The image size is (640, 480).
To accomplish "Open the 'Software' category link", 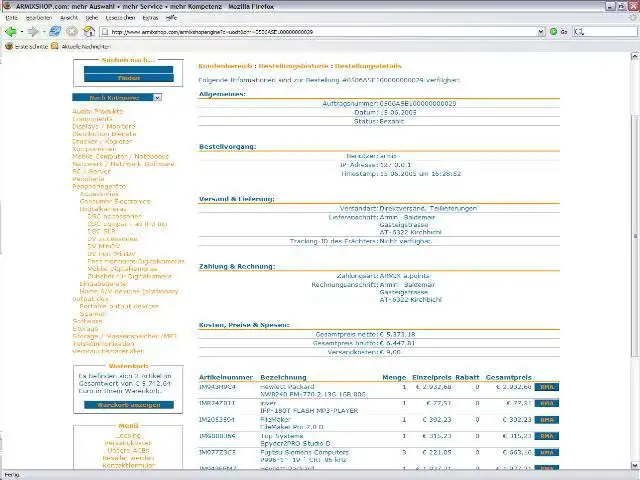I will pyautogui.click(x=87, y=321).
